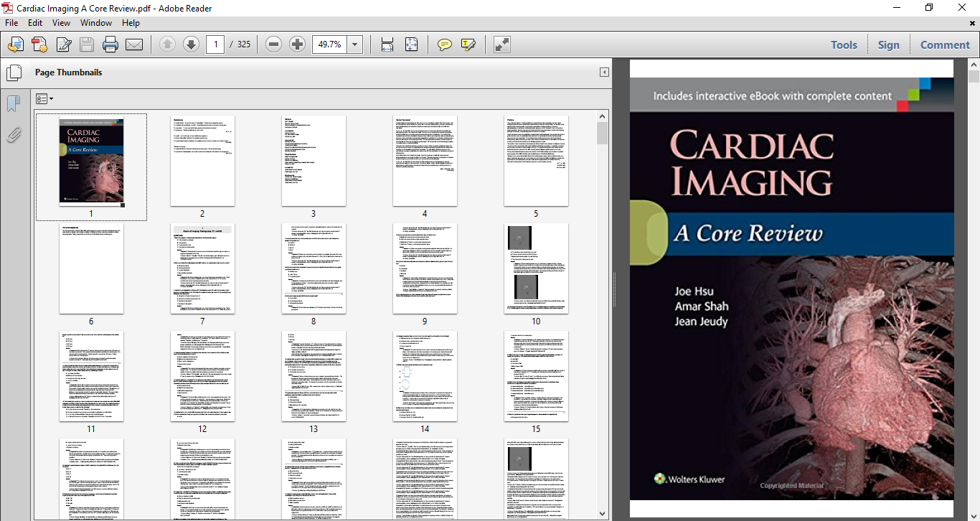The height and width of the screenshot is (521, 980).
Task: Click the zoom out minus icon
Action: 273,44
